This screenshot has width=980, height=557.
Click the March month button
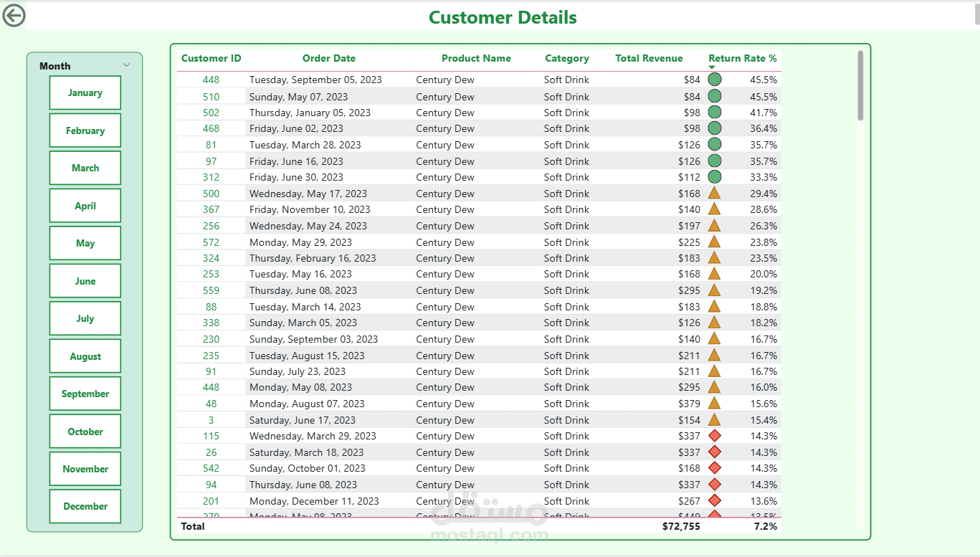[85, 168]
